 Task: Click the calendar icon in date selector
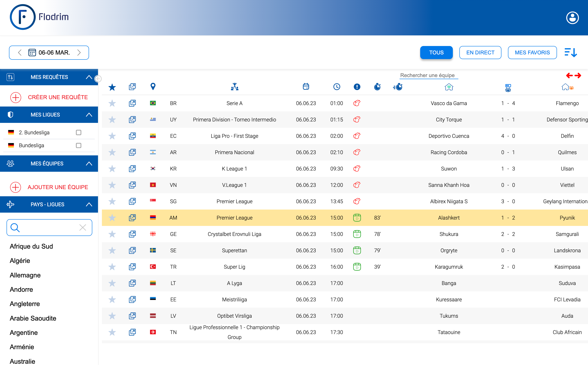tap(32, 53)
